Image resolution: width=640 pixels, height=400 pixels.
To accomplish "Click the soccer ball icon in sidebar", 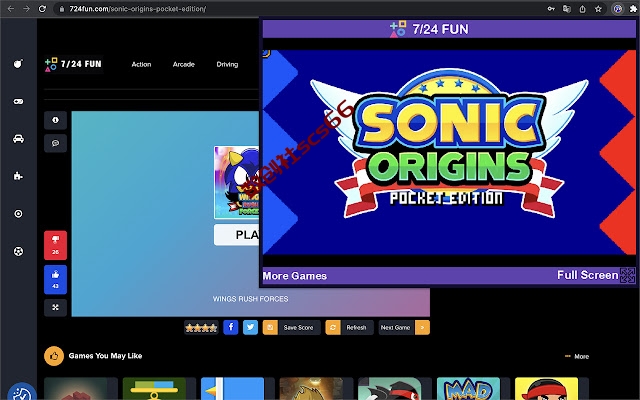I will [18, 251].
